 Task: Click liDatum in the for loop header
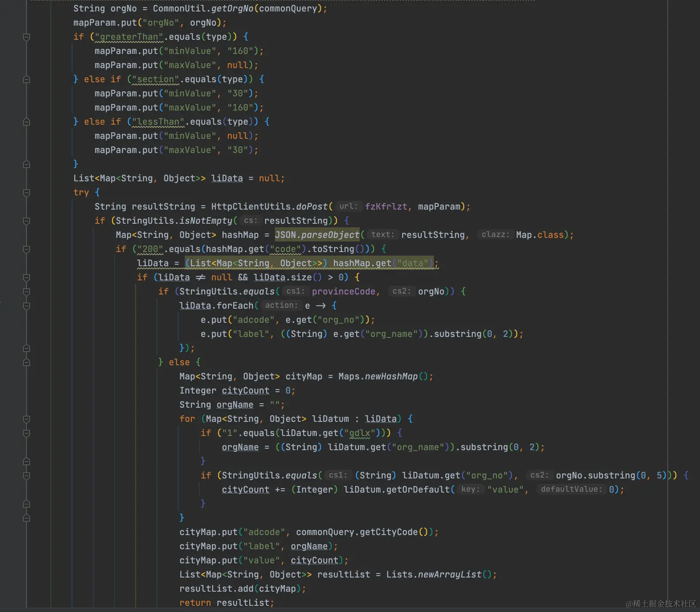pos(331,419)
